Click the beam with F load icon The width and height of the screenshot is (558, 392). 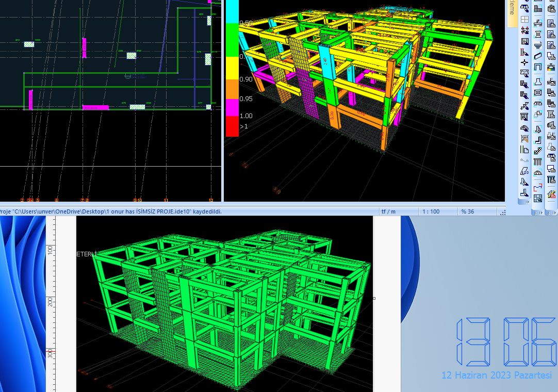[538, 24]
